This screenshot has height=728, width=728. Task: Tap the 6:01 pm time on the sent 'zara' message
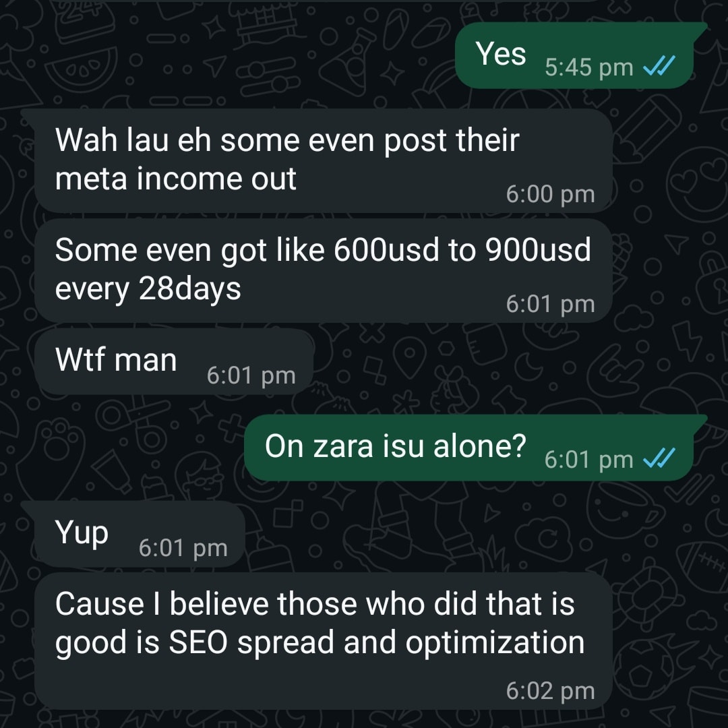pos(588,460)
